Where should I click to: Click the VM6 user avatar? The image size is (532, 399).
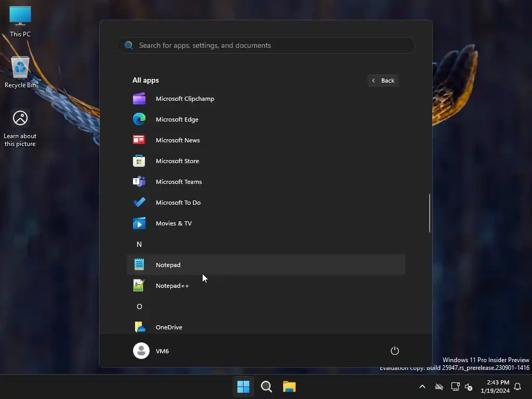(141, 351)
